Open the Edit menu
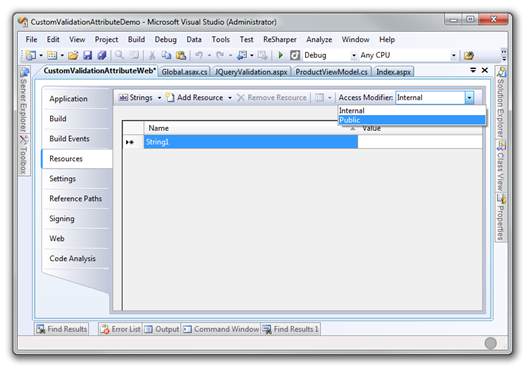 tap(53, 39)
